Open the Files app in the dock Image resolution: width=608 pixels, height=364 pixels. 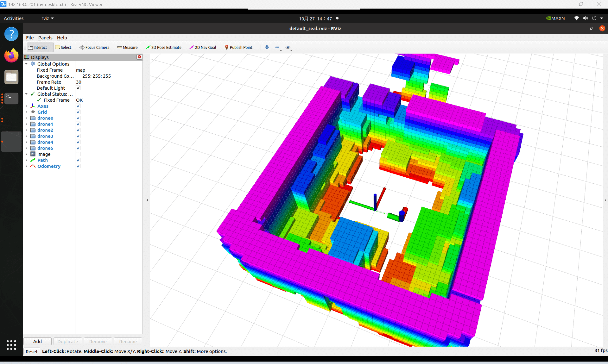[x=11, y=77]
